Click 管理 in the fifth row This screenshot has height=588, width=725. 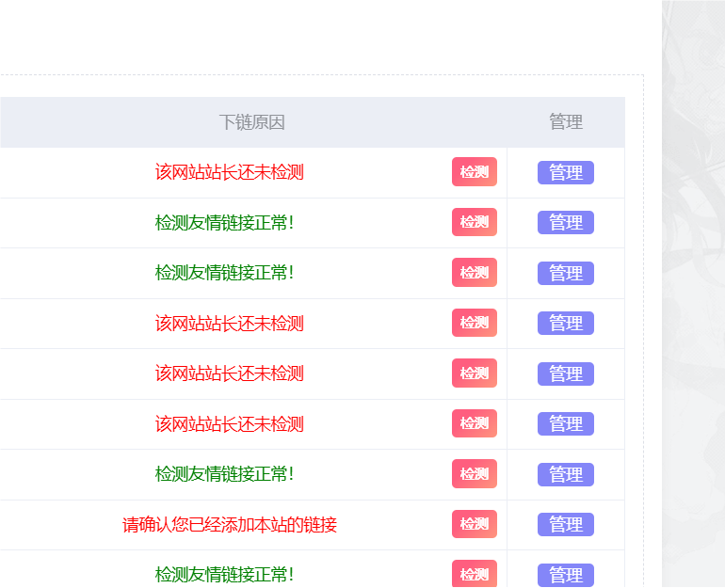[566, 373]
